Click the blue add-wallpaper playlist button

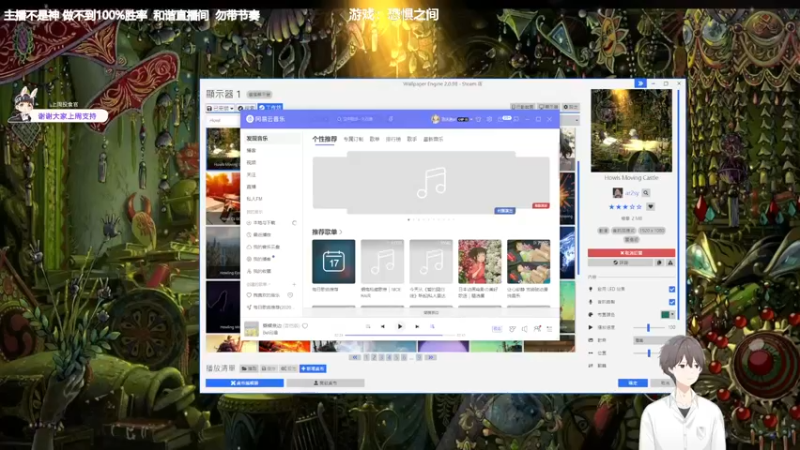[313, 368]
